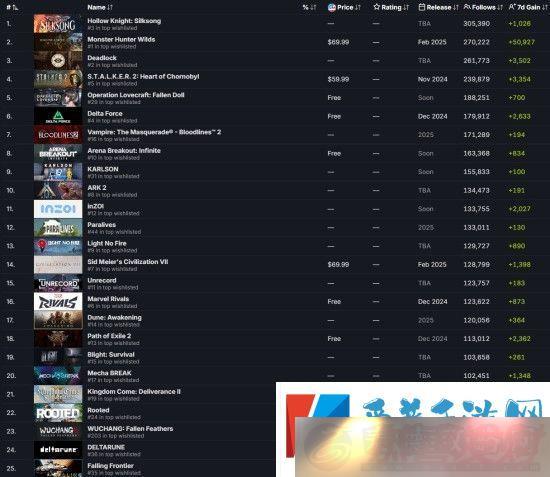Select Monster Hunter Wilds price $69.99
Image resolution: width=550 pixels, height=477 pixels.
pos(338,42)
